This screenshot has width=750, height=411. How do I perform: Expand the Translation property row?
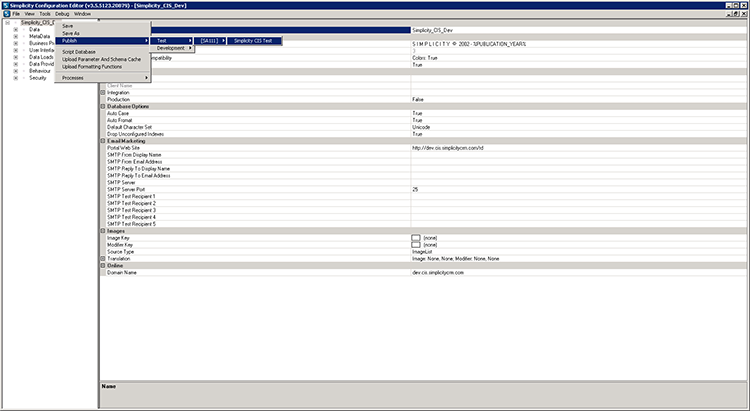click(103, 258)
